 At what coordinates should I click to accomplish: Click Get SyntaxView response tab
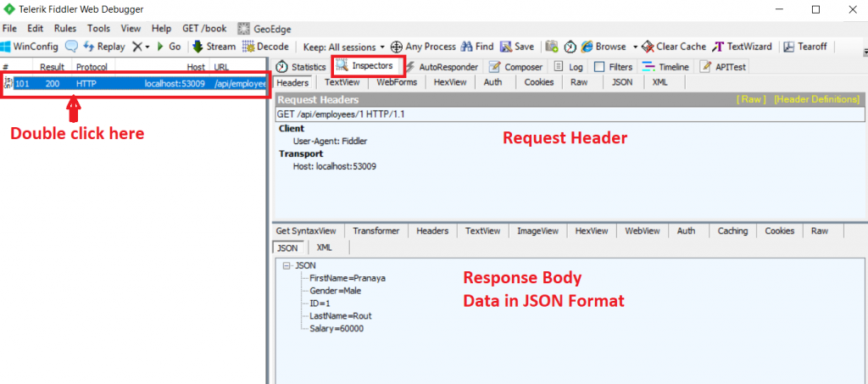coord(306,231)
